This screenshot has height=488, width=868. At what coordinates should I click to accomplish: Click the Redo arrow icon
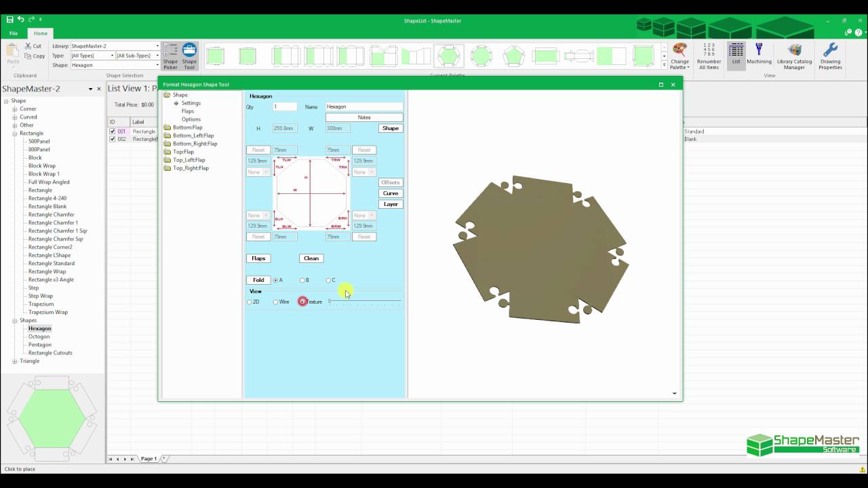click(x=32, y=20)
